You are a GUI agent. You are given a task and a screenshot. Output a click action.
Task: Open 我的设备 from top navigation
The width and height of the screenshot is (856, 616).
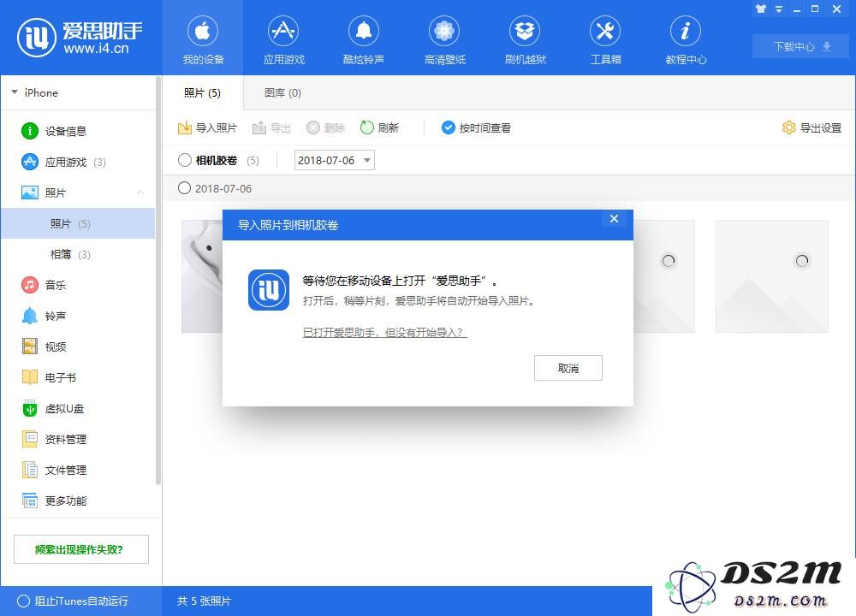(x=203, y=39)
